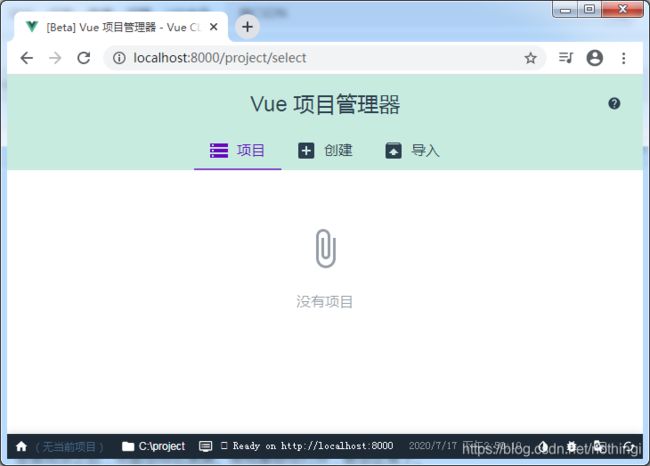The image size is (650, 466).
Task: Click the paperclip empty-state icon
Action: pos(326,248)
